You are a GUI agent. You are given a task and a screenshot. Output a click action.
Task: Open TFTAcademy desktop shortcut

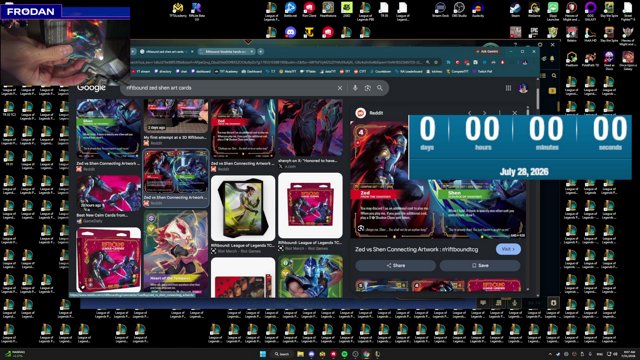[178, 10]
